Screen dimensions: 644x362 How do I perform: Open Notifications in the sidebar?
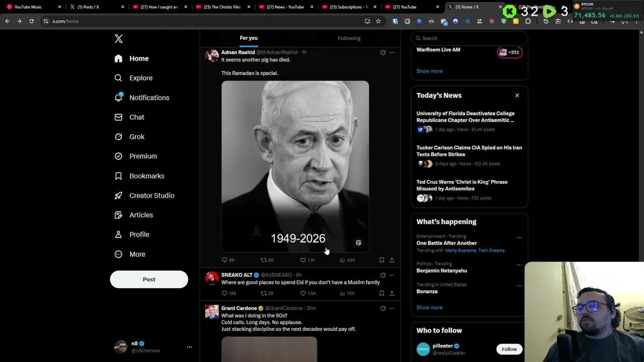coord(142,98)
